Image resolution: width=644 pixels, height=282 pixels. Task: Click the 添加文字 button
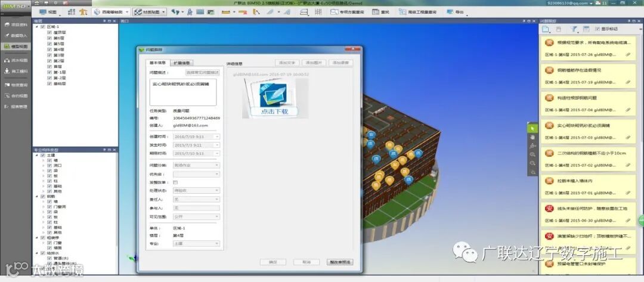pyautogui.click(x=287, y=63)
